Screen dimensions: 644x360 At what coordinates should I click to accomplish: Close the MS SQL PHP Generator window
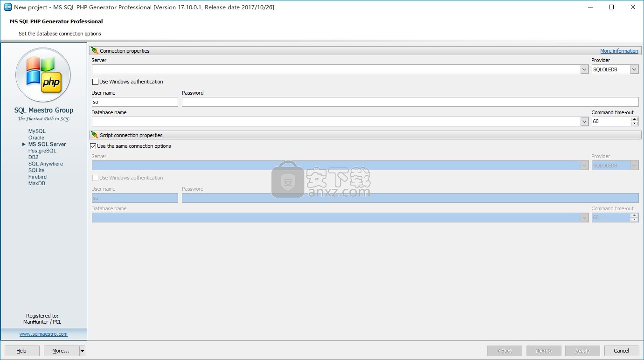point(633,7)
